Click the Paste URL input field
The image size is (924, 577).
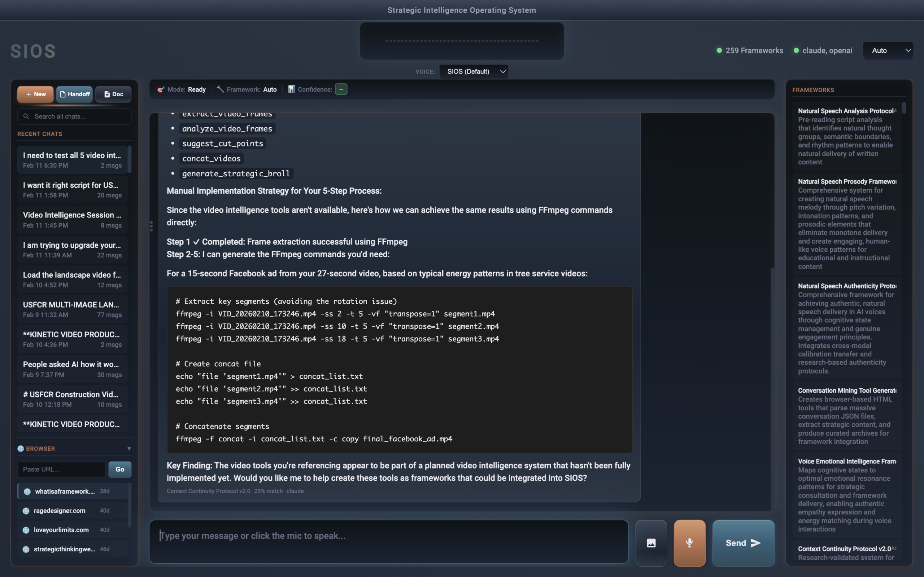[x=61, y=470]
